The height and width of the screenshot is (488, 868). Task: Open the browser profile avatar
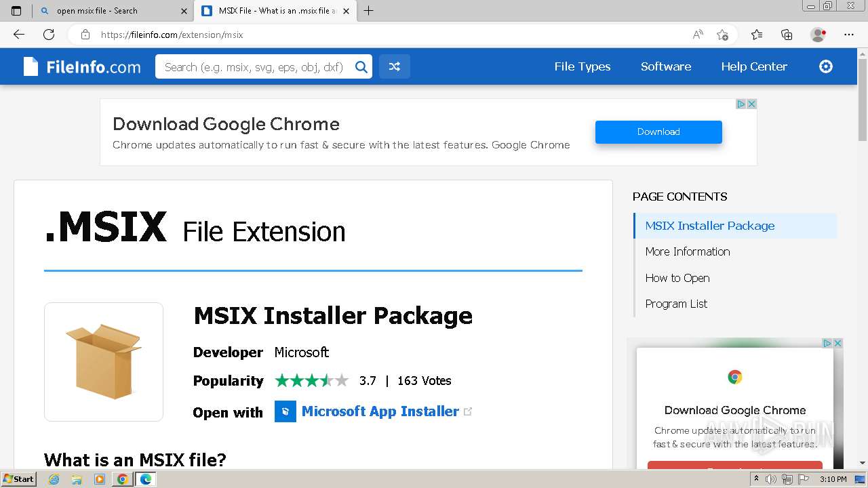pyautogui.click(x=818, y=35)
